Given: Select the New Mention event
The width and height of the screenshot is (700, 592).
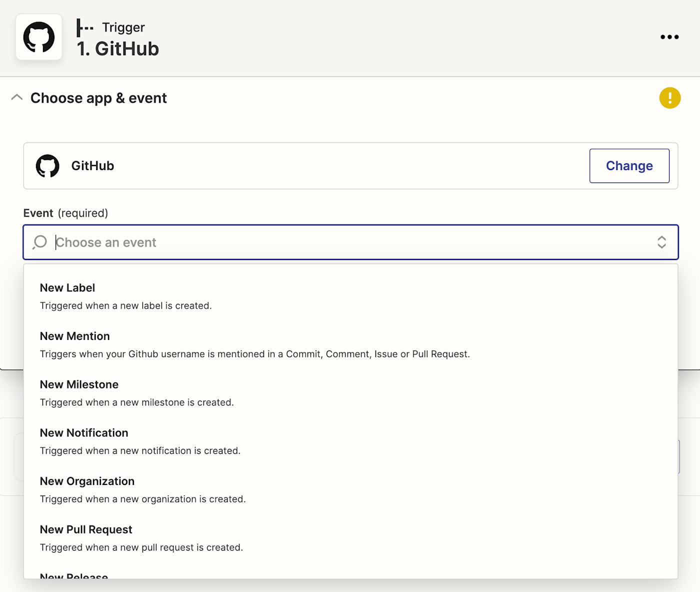Looking at the screenshot, I should 75,336.
